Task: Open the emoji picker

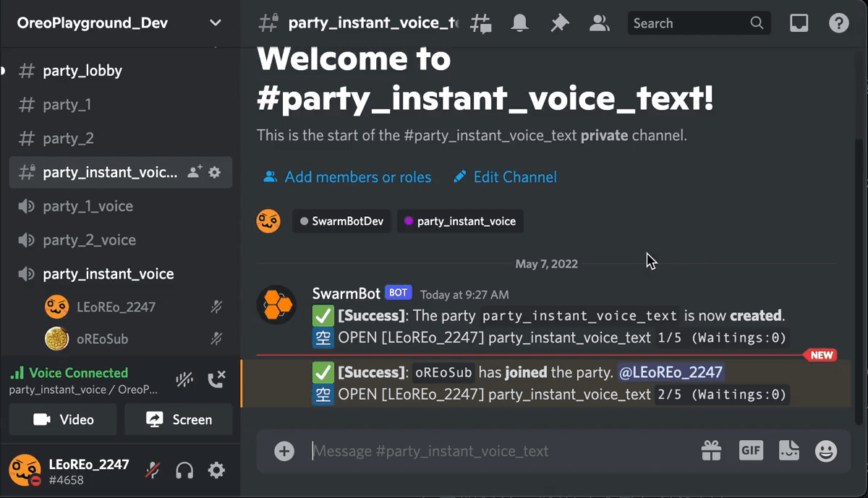Action: tap(825, 451)
